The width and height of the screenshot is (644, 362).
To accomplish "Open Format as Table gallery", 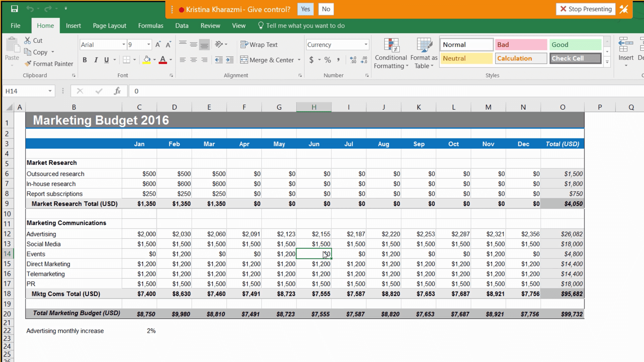I will pyautogui.click(x=424, y=53).
